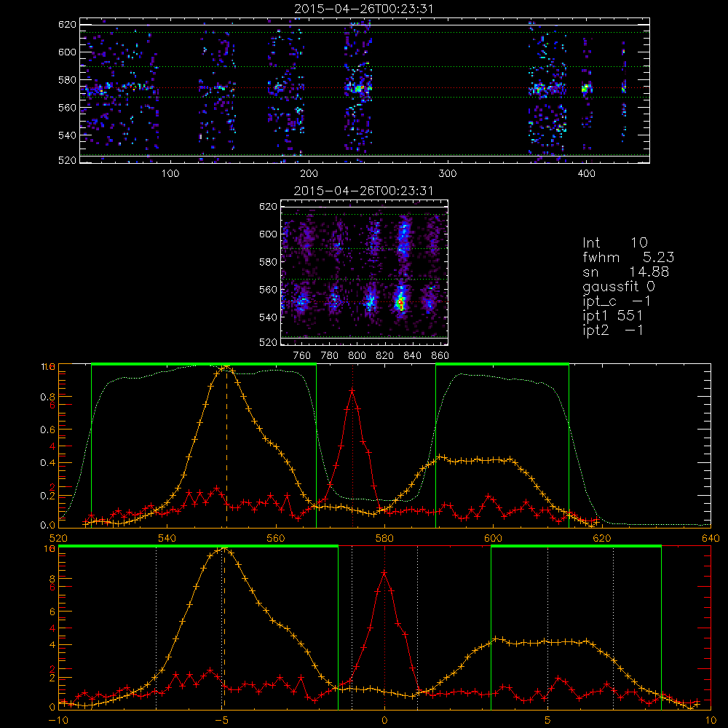Click the middle image plot title 2015-04-26T00:23:31
728x728 pixels.
tap(364, 191)
